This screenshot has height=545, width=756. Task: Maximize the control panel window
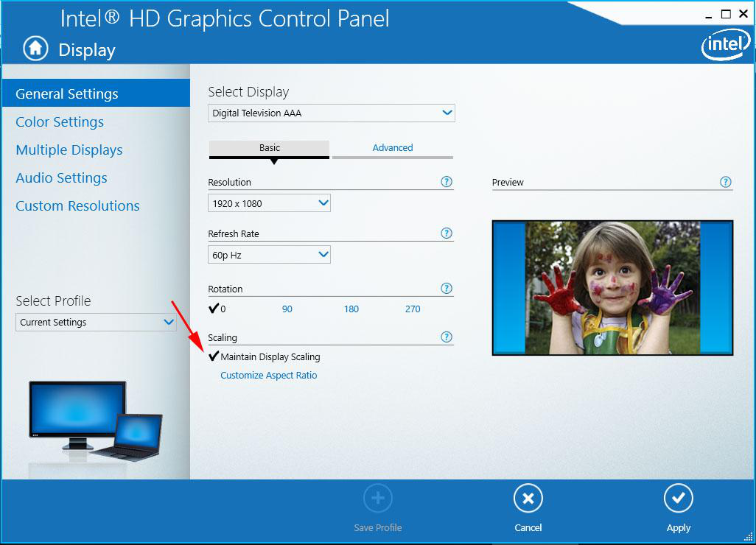[x=726, y=14]
